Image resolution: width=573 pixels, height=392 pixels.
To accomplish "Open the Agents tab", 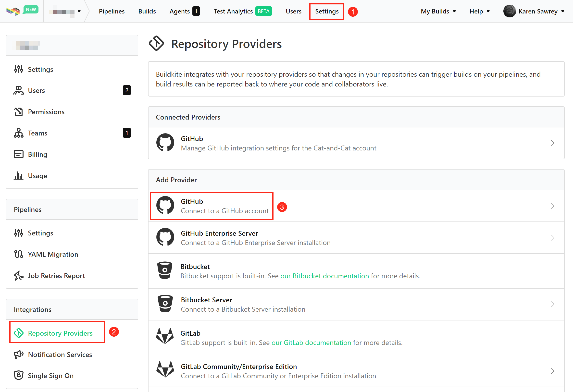I will tap(185, 11).
